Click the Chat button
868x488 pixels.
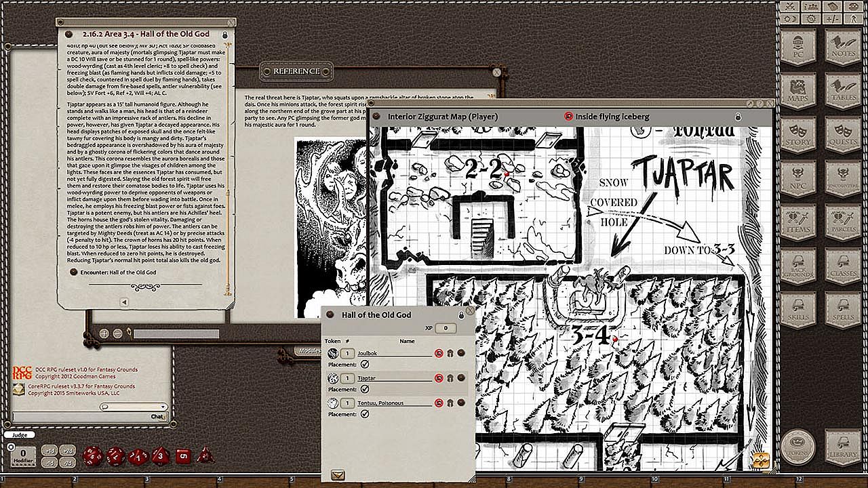point(157,416)
